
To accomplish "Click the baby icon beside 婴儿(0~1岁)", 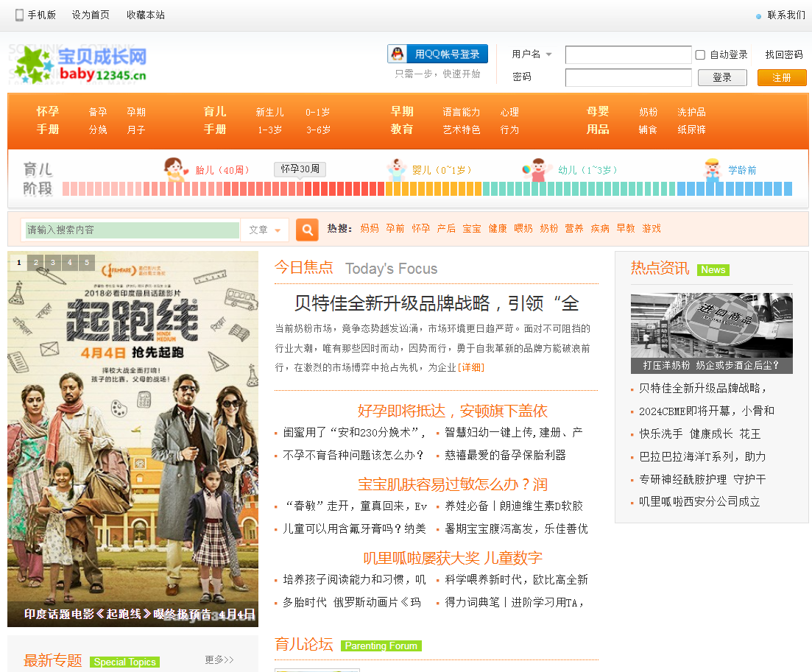I will pyautogui.click(x=397, y=169).
